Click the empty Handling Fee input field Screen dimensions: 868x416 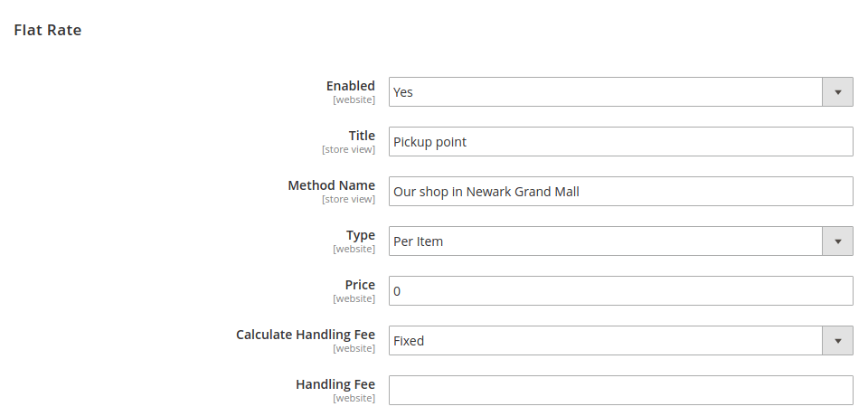point(620,391)
